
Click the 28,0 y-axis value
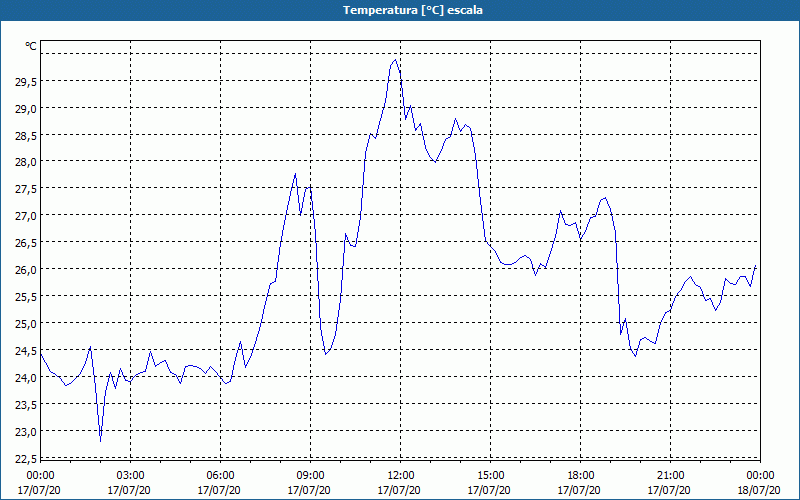(x=25, y=162)
